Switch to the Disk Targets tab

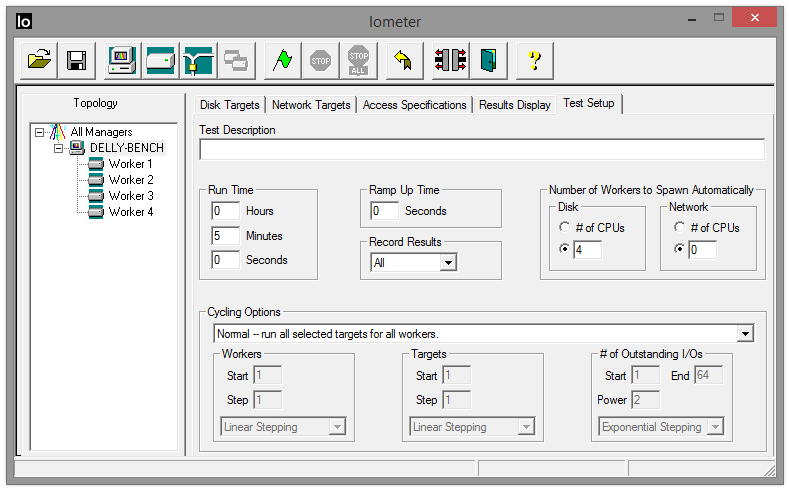pos(230,105)
